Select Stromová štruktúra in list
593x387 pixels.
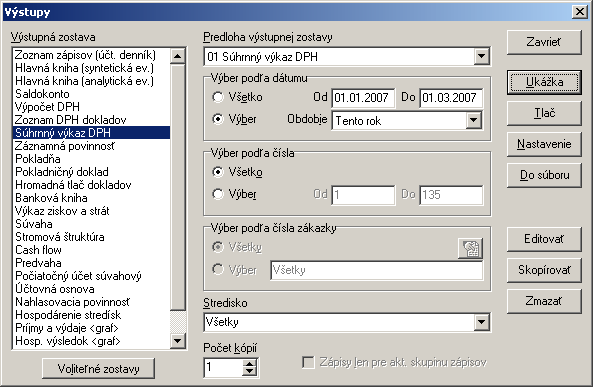92,237
